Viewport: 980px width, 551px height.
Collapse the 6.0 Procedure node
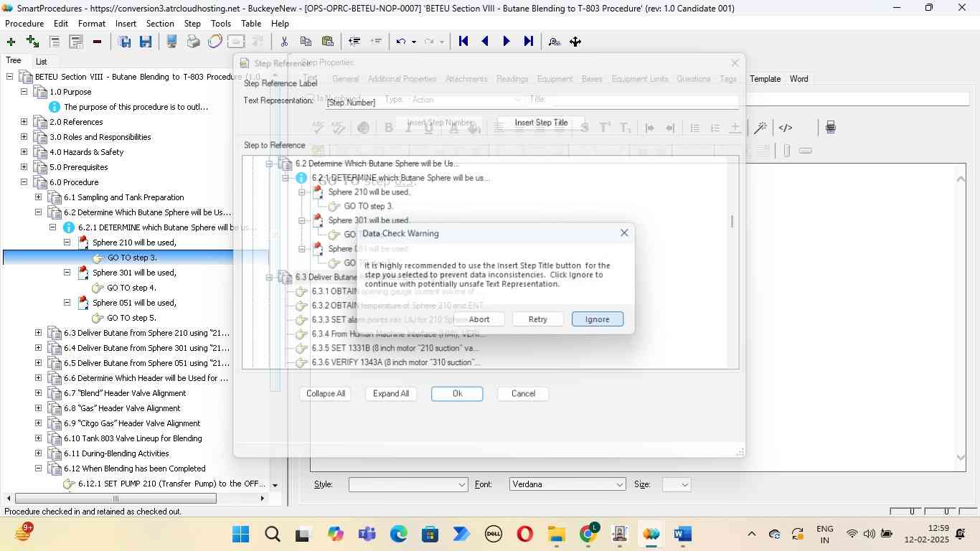24,182
